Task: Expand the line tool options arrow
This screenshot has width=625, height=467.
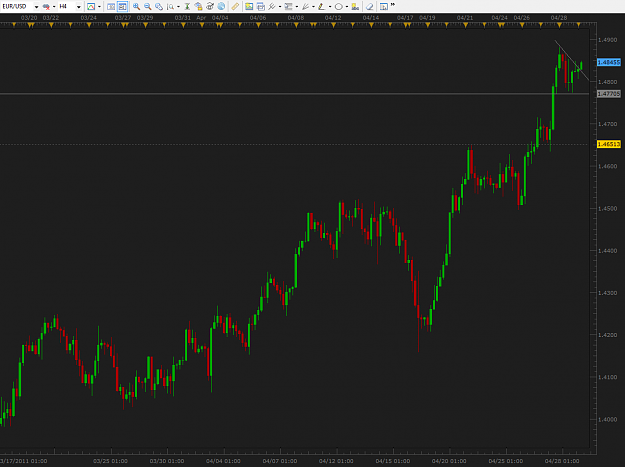Action: 280,7
